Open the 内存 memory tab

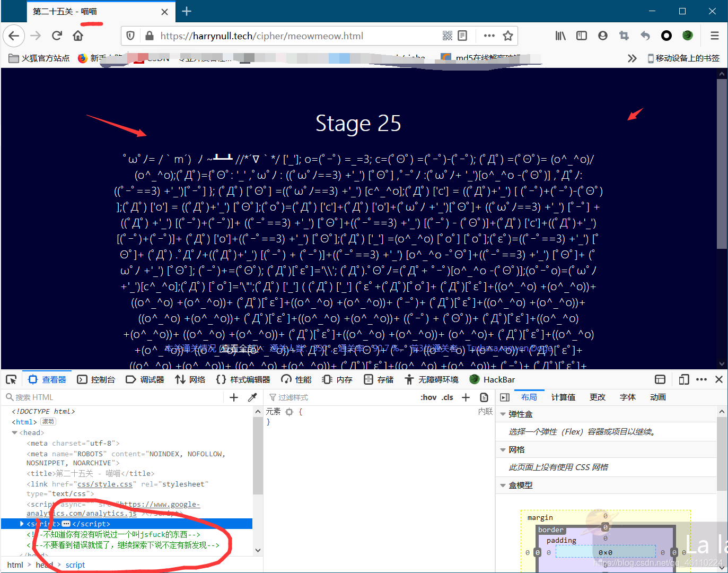click(x=337, y=379)
